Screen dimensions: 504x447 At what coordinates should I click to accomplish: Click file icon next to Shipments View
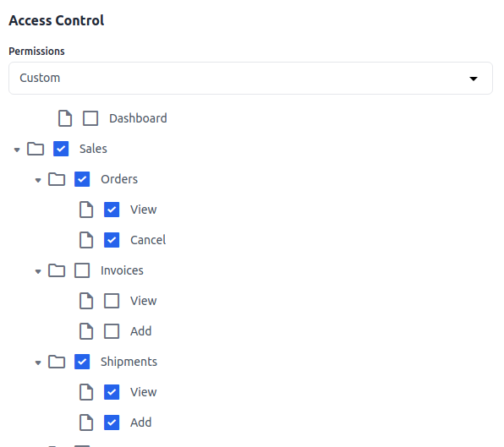point(86,392)
